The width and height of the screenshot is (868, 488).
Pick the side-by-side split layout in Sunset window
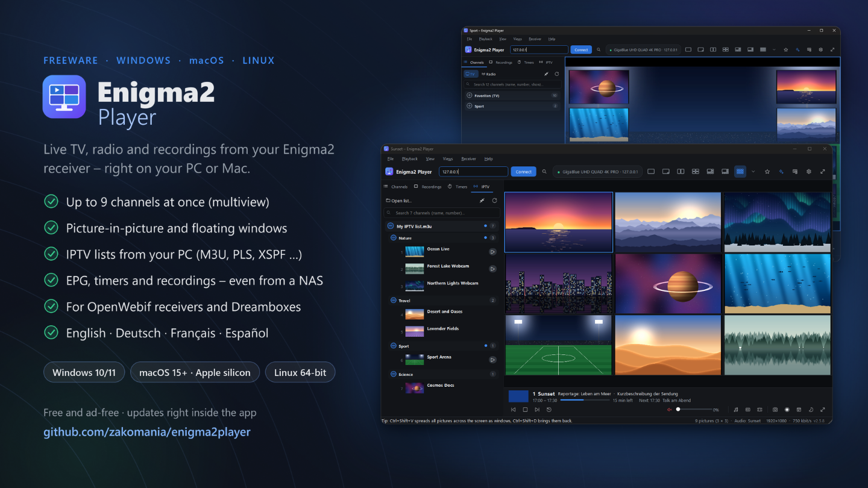(681, 172)
